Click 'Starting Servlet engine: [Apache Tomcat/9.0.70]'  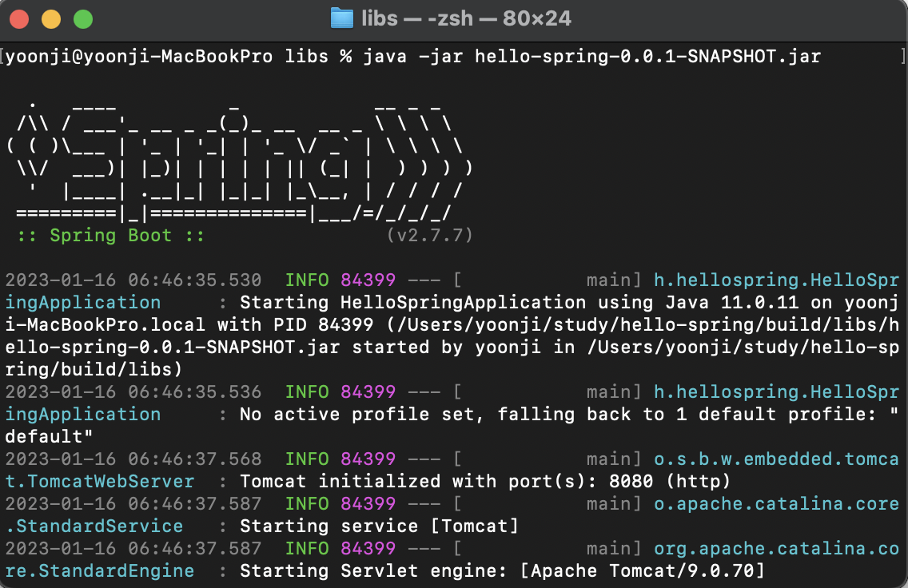[x=502, y=571]
